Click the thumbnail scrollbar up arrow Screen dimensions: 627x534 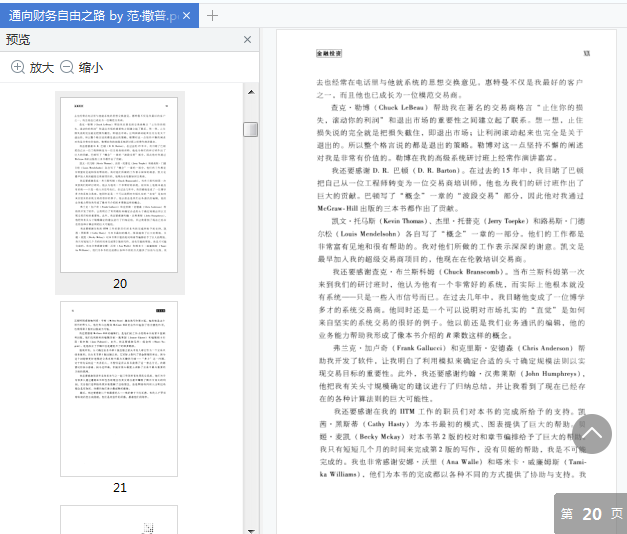251,92
